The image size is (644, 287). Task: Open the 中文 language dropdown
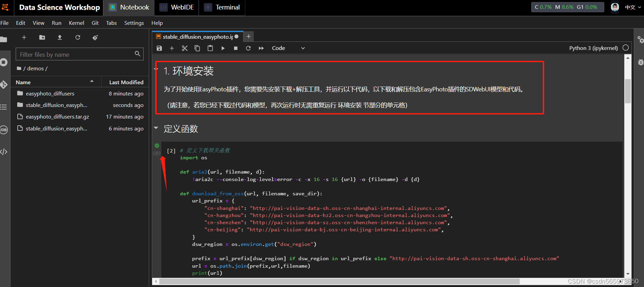(x=633, y=7)
